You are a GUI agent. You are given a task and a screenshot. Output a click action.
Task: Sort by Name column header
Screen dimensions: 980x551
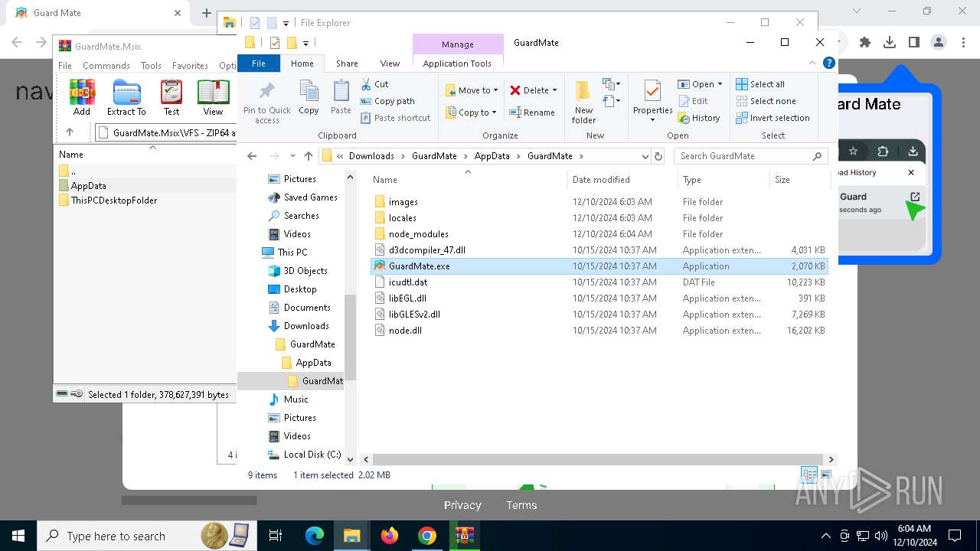(468, 180)
